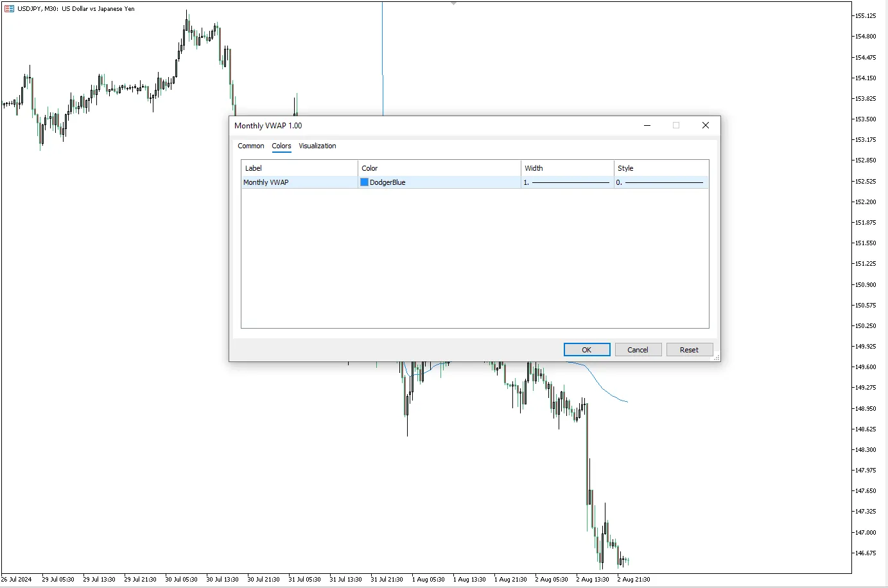Viewport: 888px width, 588px height.
Task: Open the line Width selector
Action: tap(566, 182)
